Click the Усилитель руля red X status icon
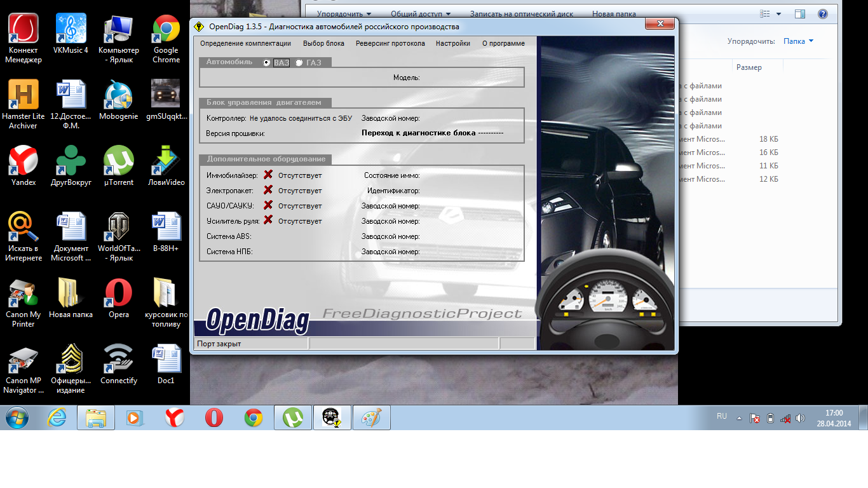868x488 pixels. click(268, 220)
